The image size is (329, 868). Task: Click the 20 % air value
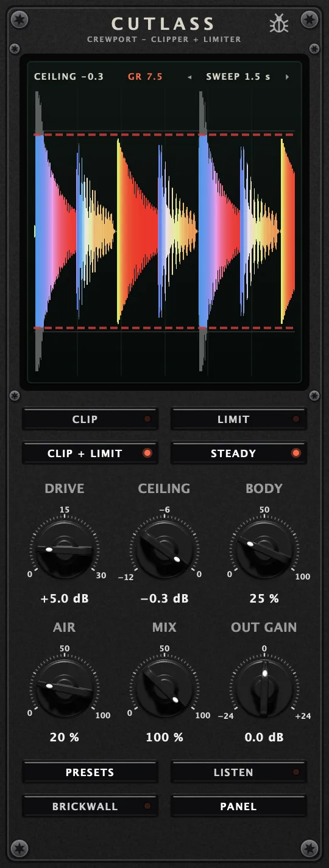(x=65, y=737)
